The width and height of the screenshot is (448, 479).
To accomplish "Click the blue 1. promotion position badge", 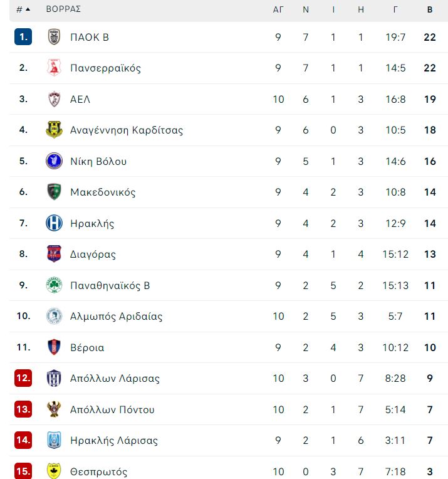I will tap(23, 36).
